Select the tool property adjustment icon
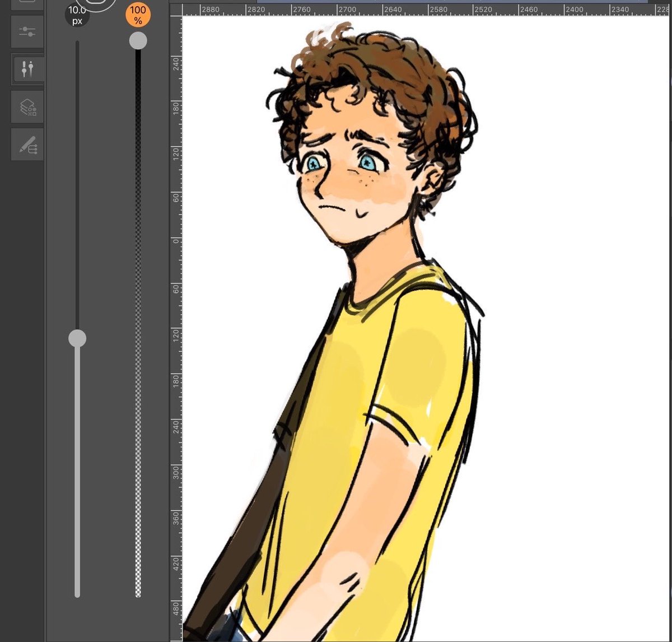 pyautogui.click(x=27, y=69)
